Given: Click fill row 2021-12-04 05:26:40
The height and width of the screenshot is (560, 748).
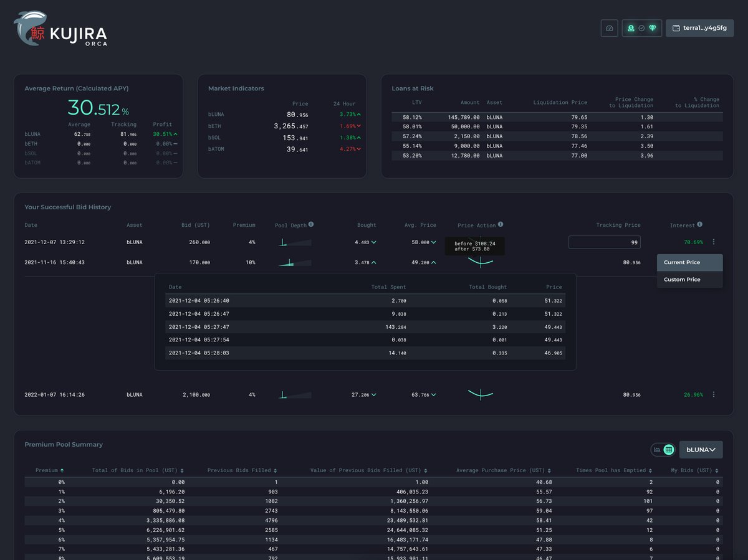Looking at the screenshot, I should pos(365,300).
